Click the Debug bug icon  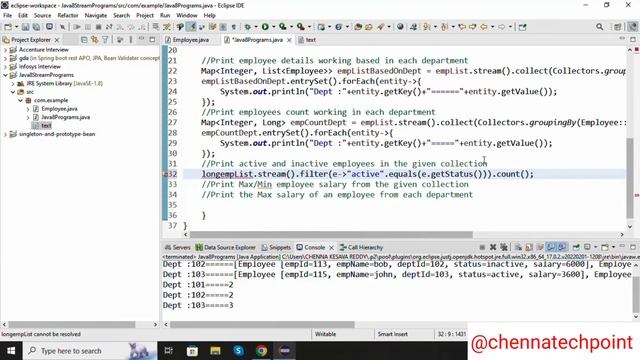coord(248,27)
